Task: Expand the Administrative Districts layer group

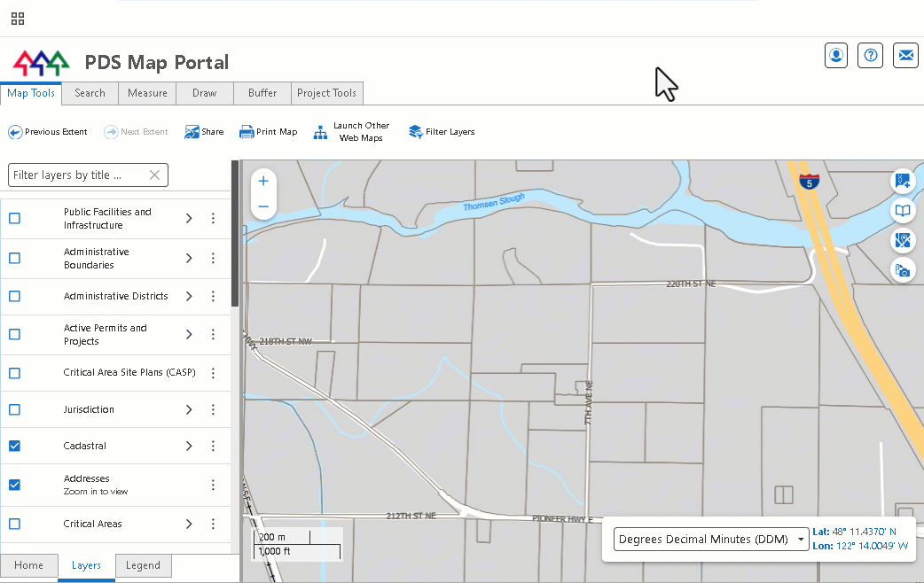Action: click(x=189, y=296)
